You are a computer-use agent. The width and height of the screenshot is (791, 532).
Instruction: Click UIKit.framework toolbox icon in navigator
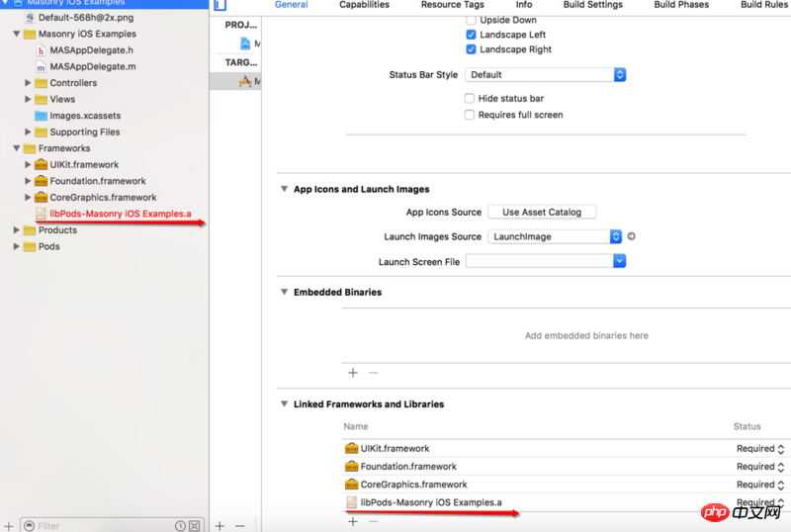(x=41, y=164)
